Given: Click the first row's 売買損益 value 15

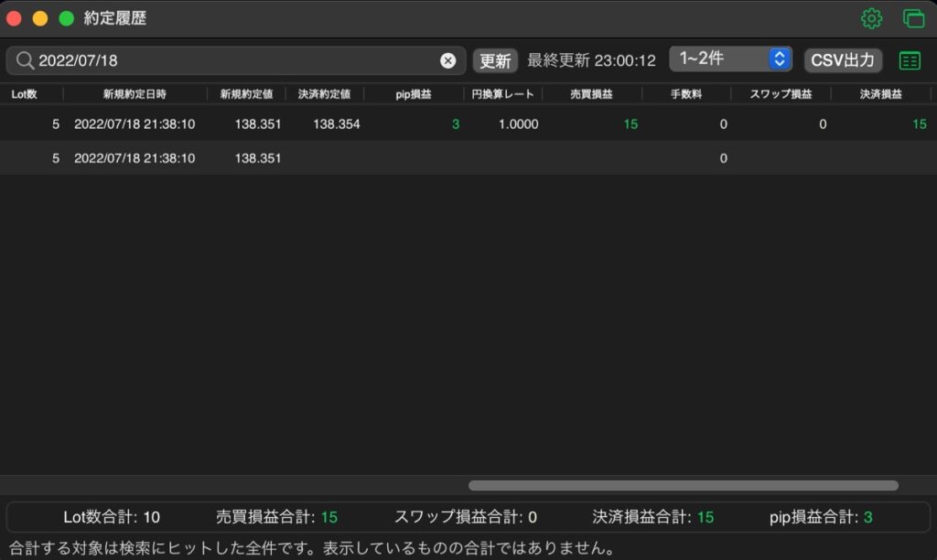Looking at the screenshot, I should tap(630, 124).
